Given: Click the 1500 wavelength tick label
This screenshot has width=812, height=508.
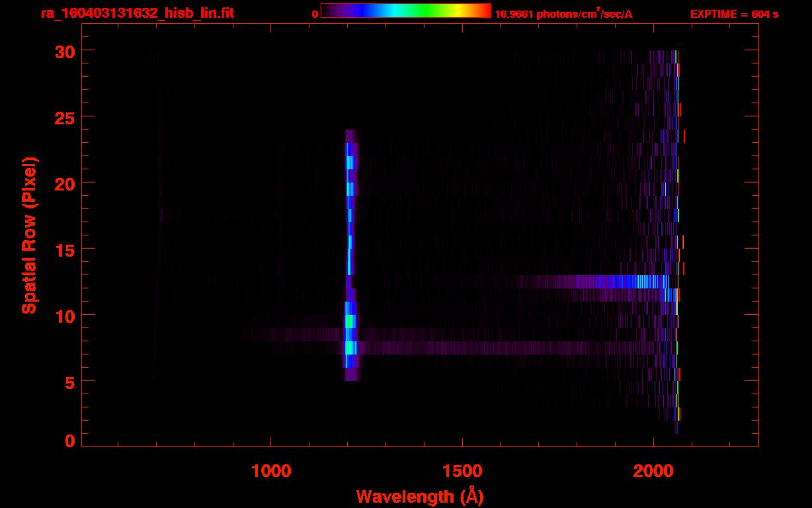Looking at the screenshot, I should pos(462,471).
